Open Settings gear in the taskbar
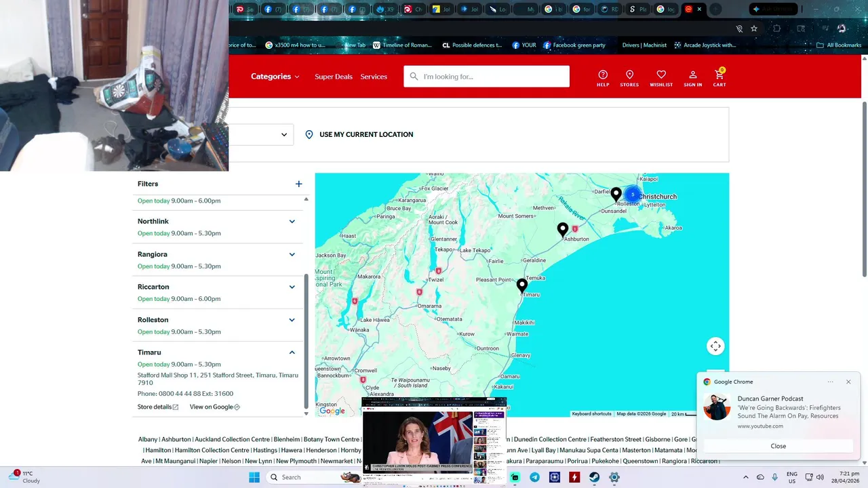Image resolution: width=868 pixels, height=488 pixels. (614, 477)
